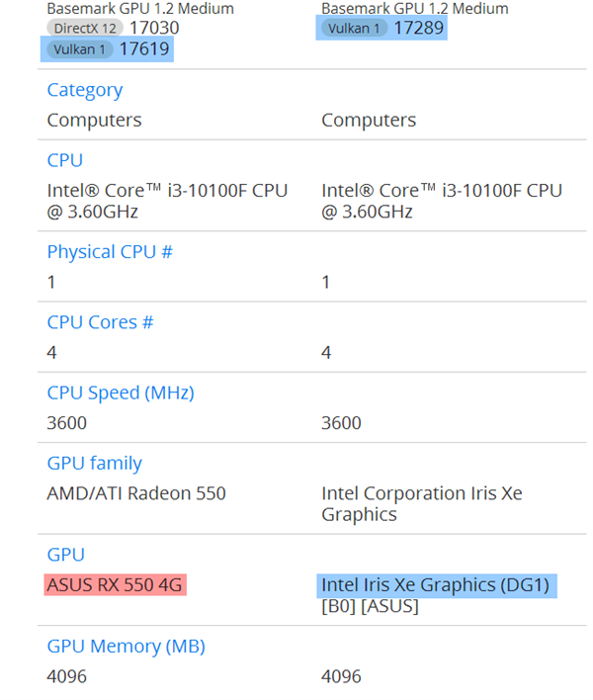Click the DirectX 12 badge
Viewport: 593px width, 700px height.
pos(84,29)
